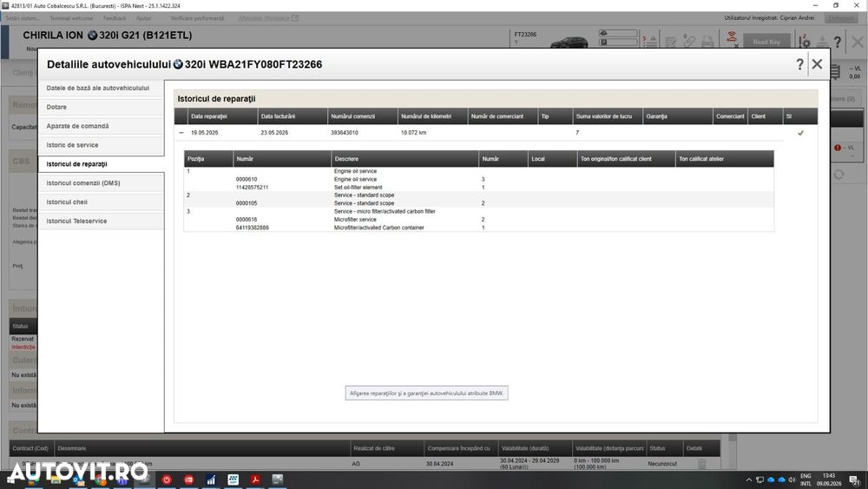Close the Detaliile autovehiculului dialog
This screenshot has width=868, height=489.
pos(817,64)
